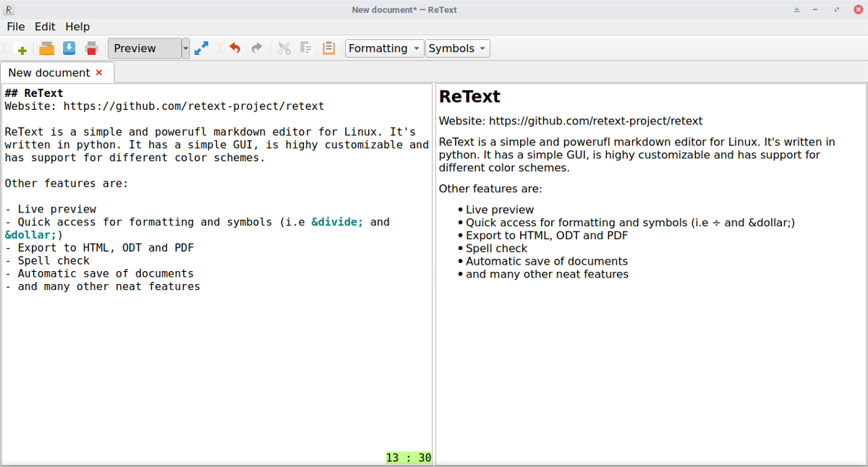The width and height of the screenshot is (868, 467).
Task: Click the "Website:" line in the editor pane
Action: click(x=164, y=106)
